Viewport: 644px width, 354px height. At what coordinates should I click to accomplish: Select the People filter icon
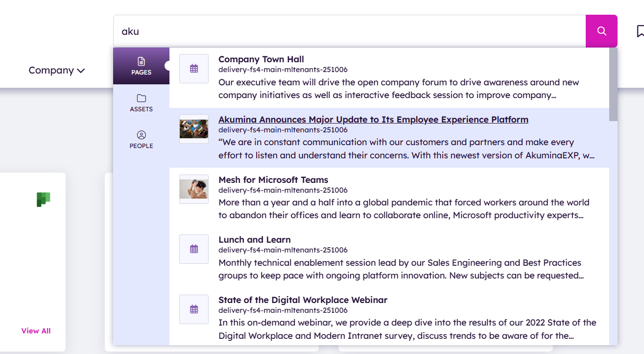(x=141, y=135)
